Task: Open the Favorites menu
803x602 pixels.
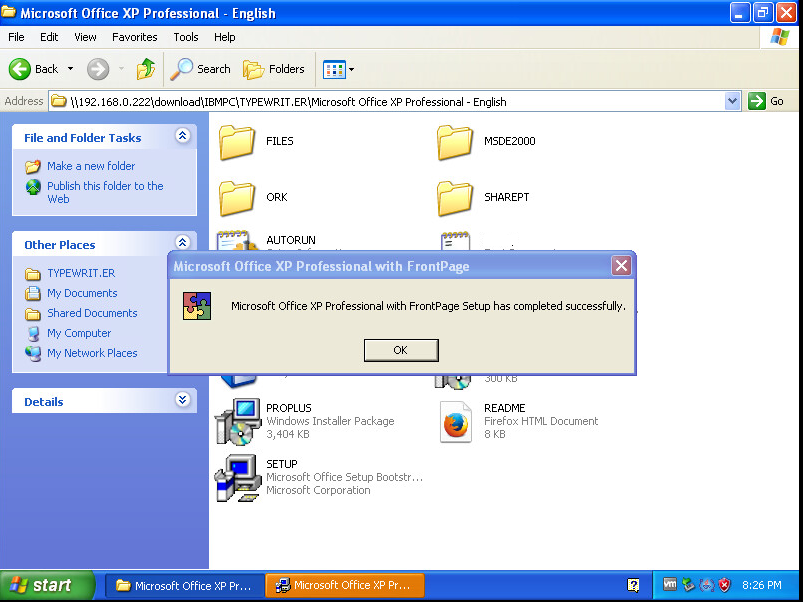Action: pyautogui.click(x=134, y=37)
